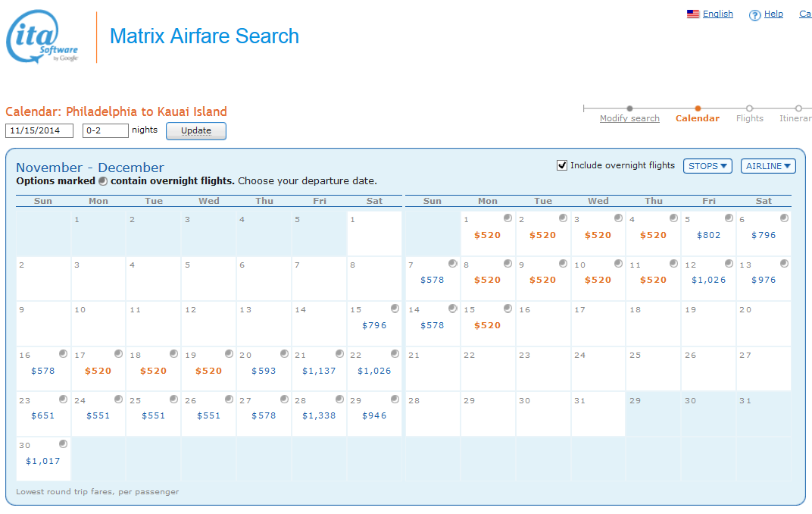Uncheck Include overnight flights checkbox
812x514 pixels.
562,165
